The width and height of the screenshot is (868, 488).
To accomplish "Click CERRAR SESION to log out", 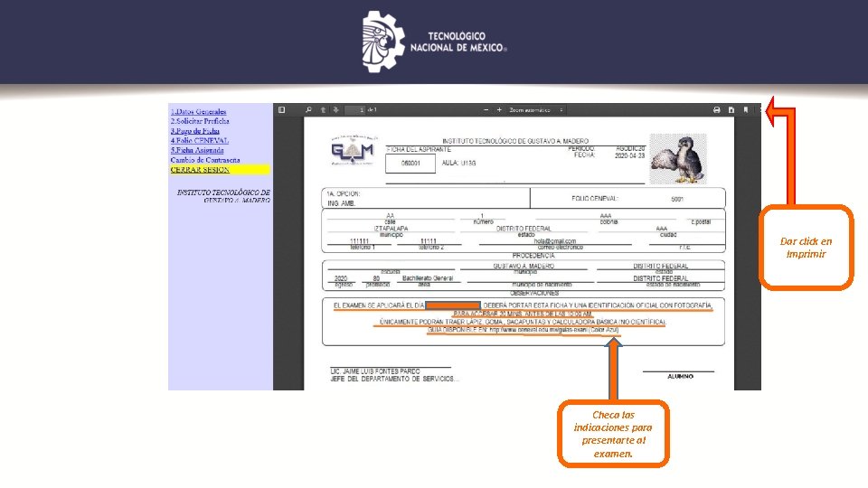I will [x=200, y=170].
